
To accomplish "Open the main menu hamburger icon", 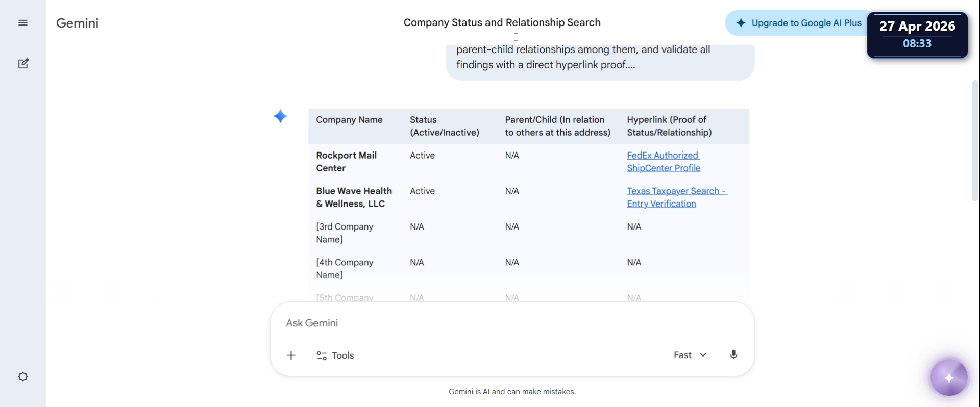I will coord(23,23).
